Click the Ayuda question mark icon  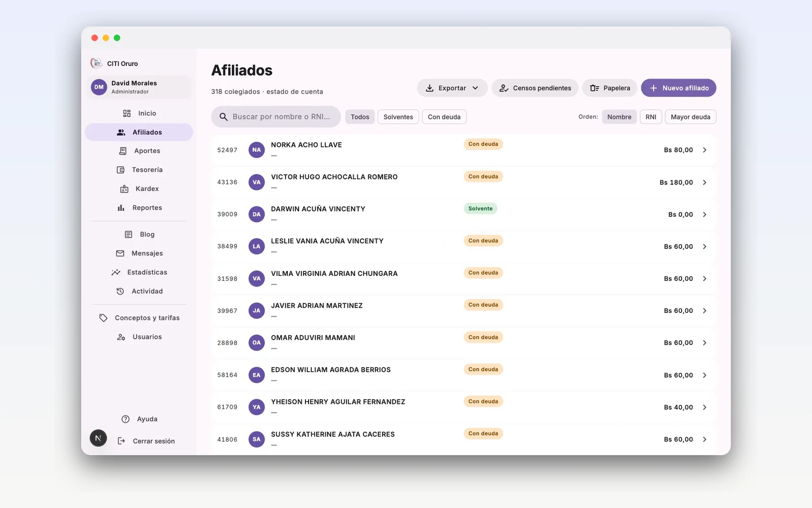125,419
